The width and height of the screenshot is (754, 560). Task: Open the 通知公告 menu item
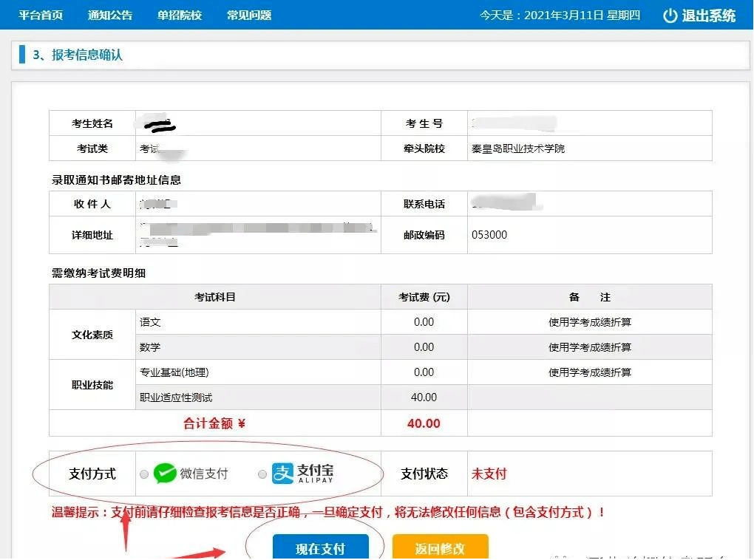click(109, 15)
